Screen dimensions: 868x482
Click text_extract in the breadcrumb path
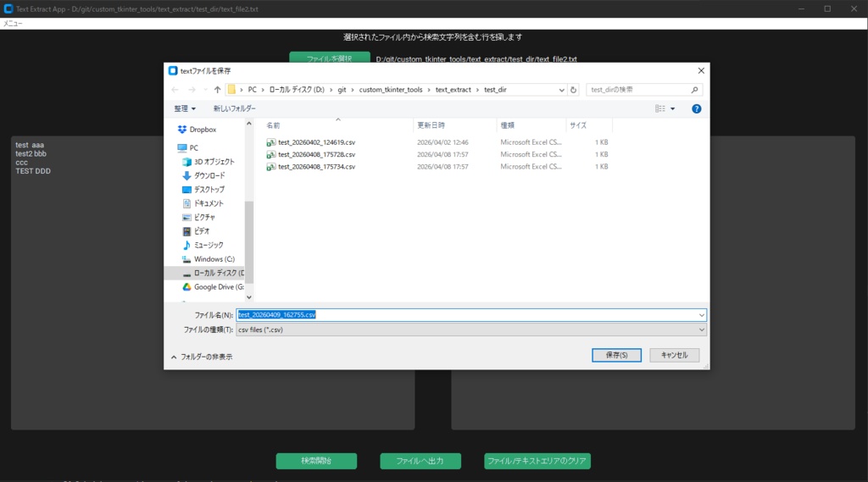453,90
